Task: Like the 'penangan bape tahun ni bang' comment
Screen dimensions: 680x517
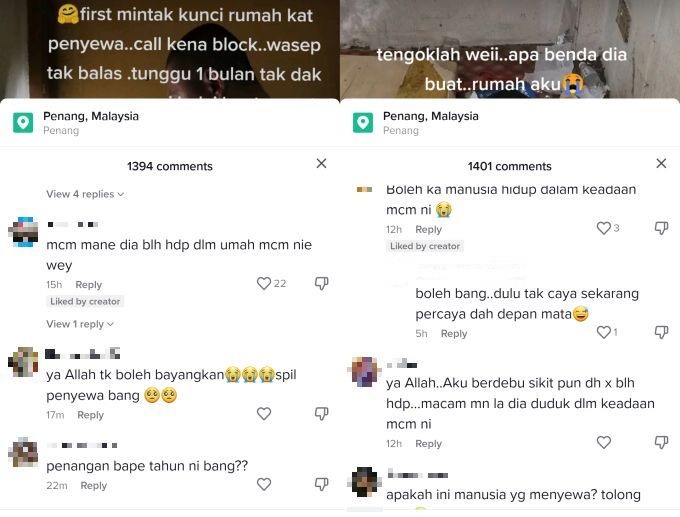Action: 264,484
